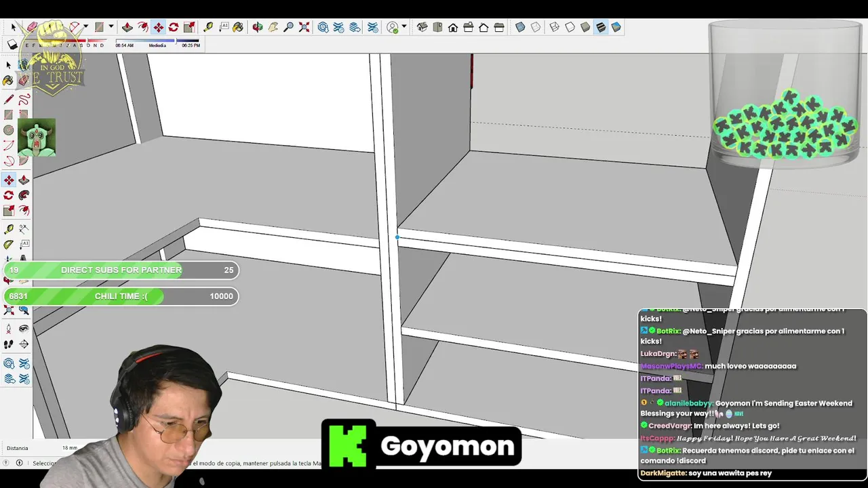
Task: Switch to Left view
Action: click(x=499, y=27)
